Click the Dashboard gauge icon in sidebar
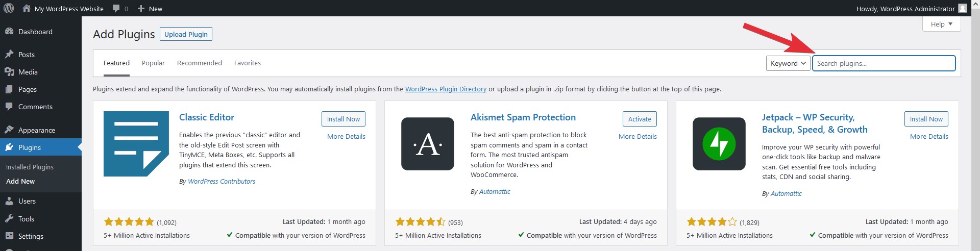Image resolution: width=980 pixels, height=251 pixels. (x=9, y=32)
